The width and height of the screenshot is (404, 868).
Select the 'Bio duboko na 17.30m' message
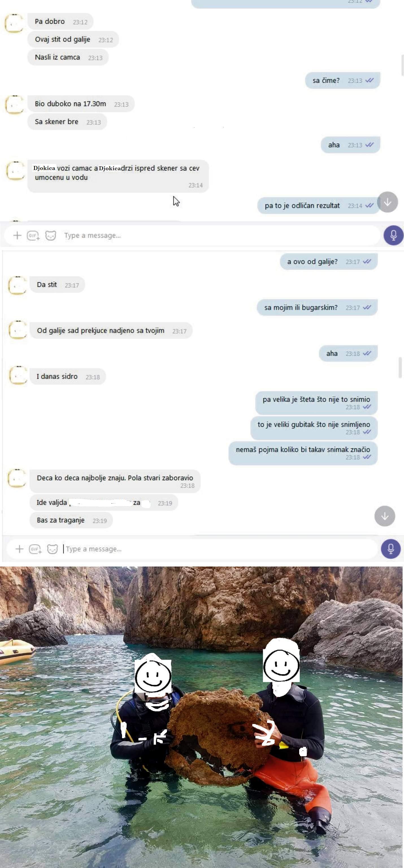(81, 104)
